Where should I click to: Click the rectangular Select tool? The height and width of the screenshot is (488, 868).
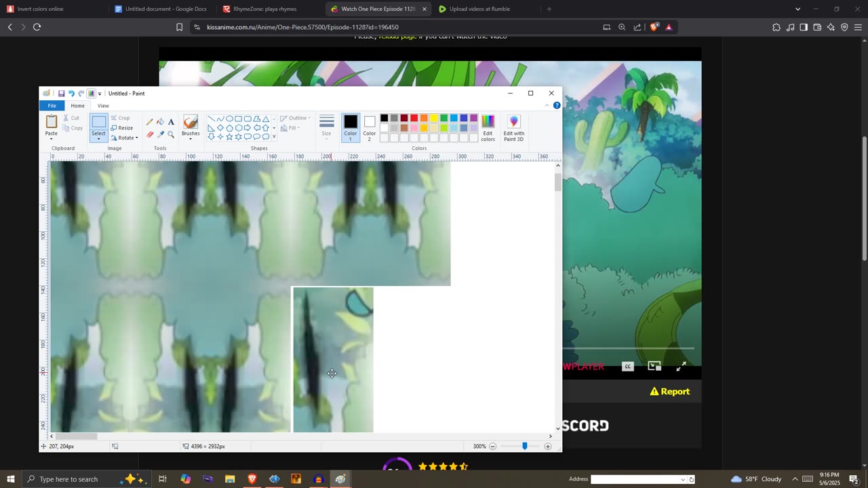(x=99, y=122)
